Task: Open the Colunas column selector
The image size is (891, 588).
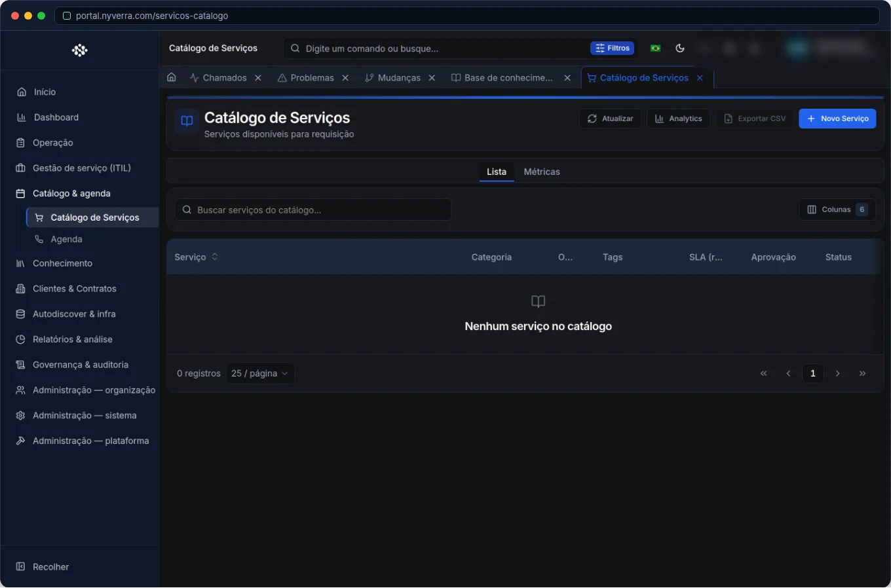Action: pos(837,210)
